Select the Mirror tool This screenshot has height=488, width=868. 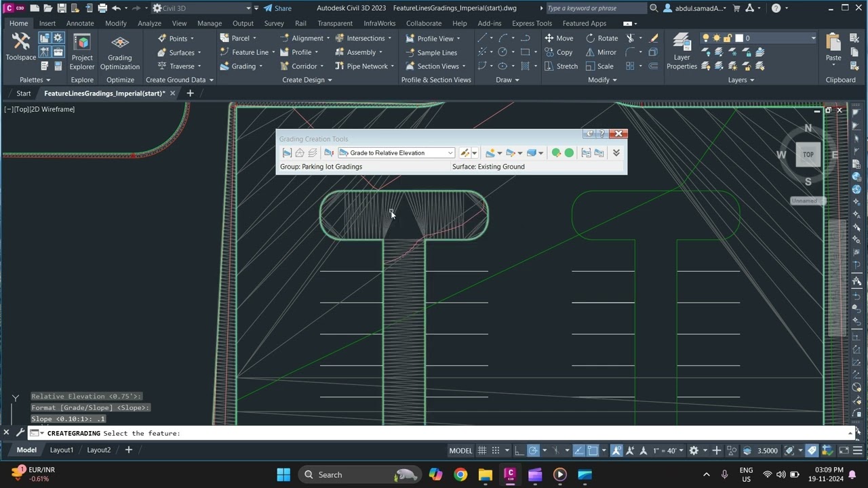point(601,52)
